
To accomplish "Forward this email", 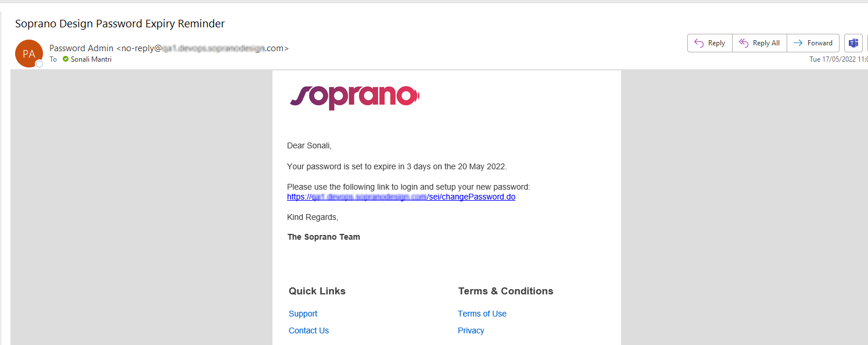I will point(813,43).
